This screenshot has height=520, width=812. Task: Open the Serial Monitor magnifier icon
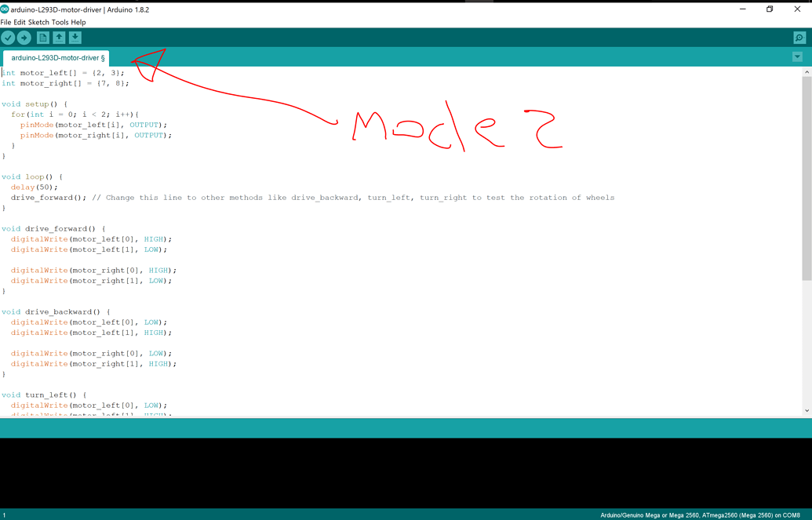(x=799, y=37)
